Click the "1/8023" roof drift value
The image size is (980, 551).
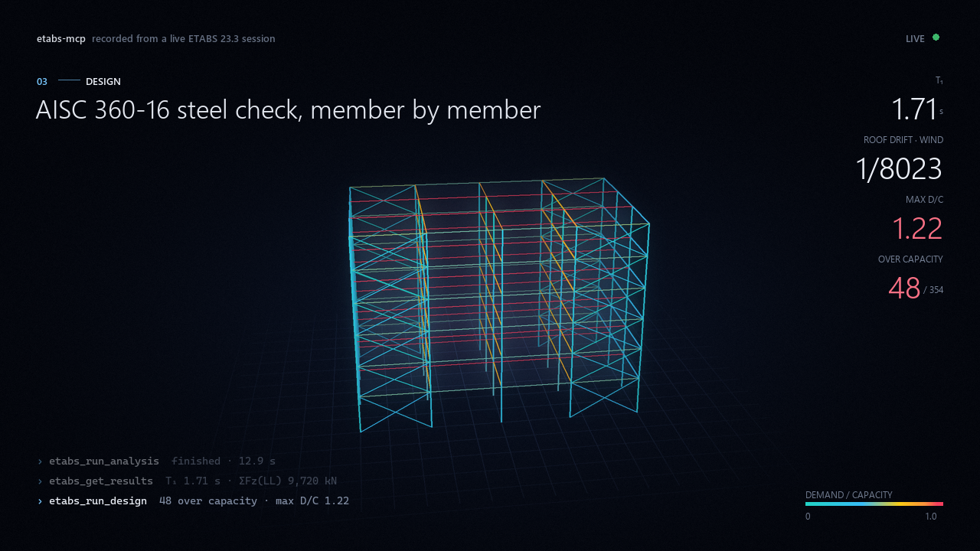[899, 169]
